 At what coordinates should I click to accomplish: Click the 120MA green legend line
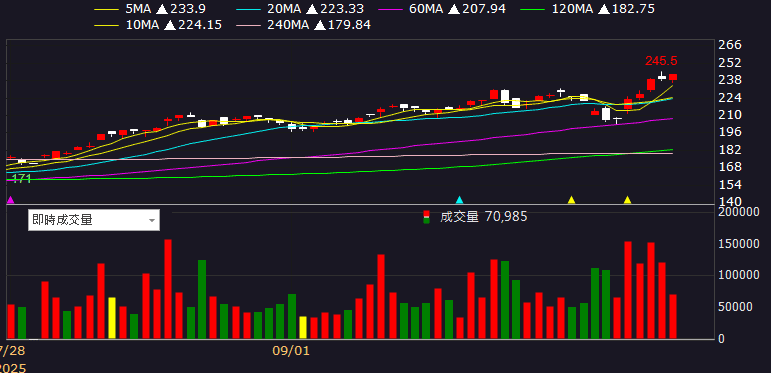pos(534,9)
